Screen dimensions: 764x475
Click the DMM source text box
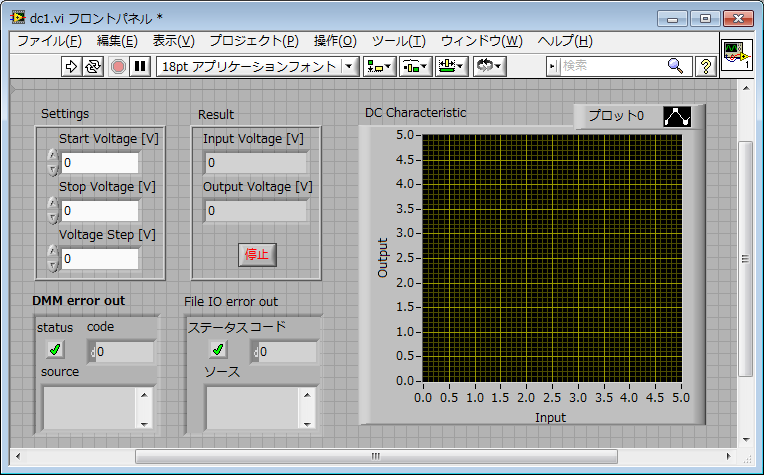pyautogui.click(x=89, y=408)
